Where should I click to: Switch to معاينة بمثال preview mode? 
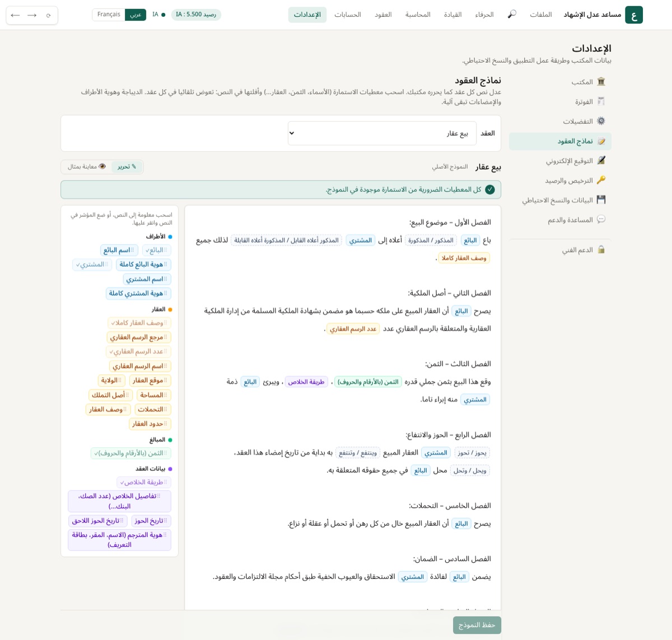click(x=87, y=166)
